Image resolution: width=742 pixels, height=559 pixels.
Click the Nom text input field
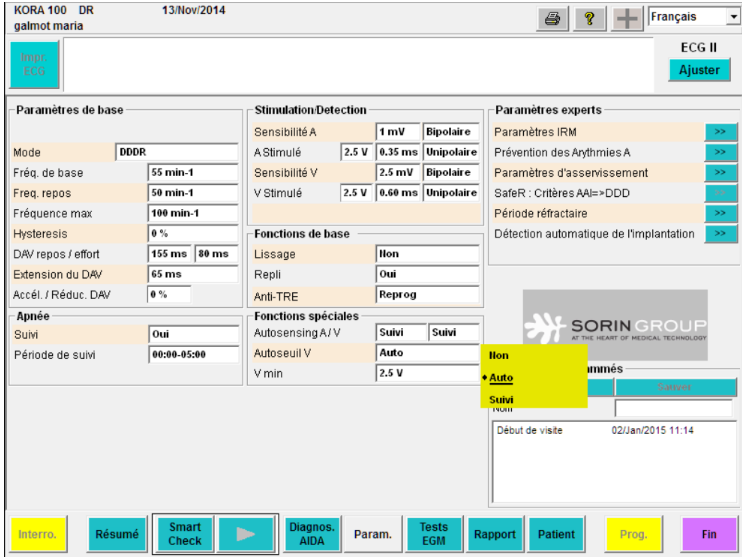673,408
